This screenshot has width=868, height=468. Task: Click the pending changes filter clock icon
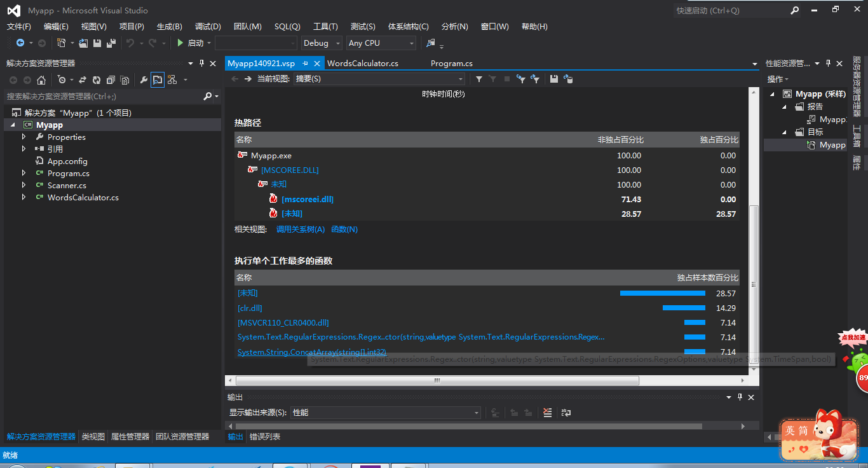click(x=62, y=80)
